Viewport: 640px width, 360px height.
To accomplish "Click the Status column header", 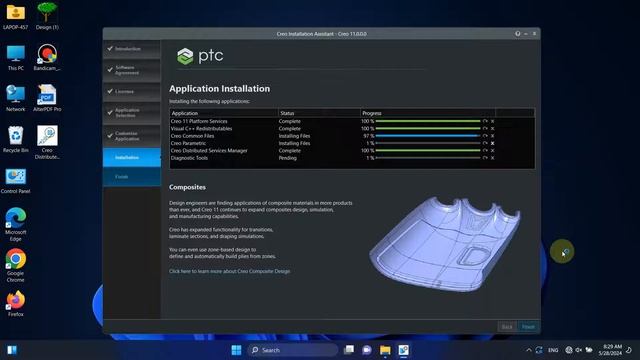I will [320, 113].
